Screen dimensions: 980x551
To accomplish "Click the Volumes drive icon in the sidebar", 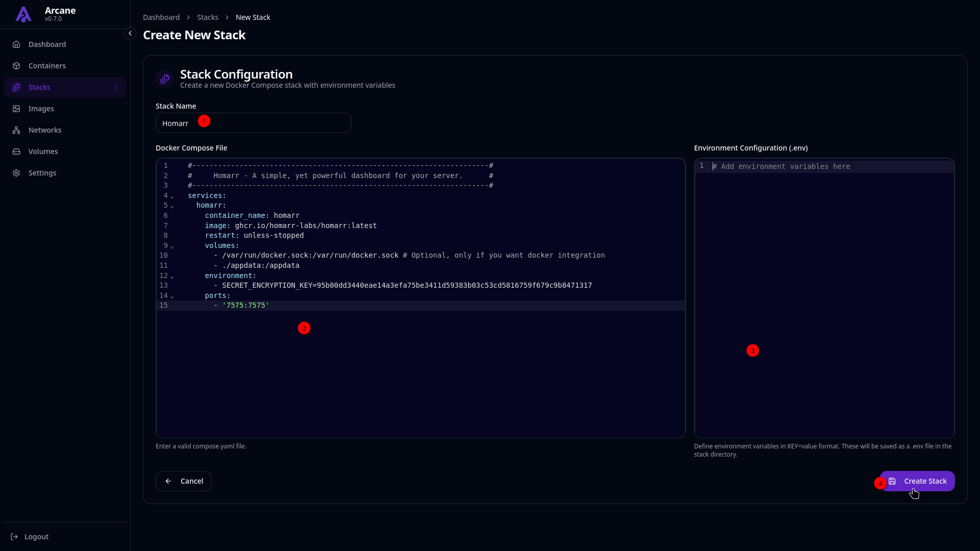I will (x=16, y=152).
